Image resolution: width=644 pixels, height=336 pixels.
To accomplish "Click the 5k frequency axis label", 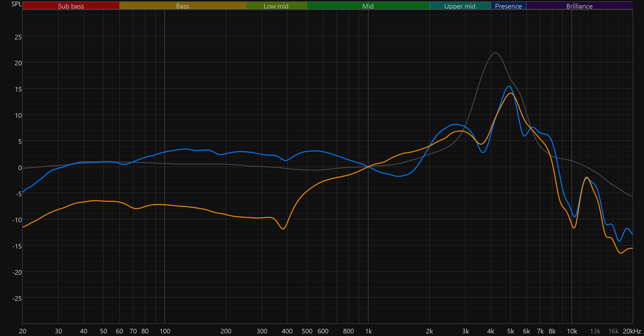I will point(511,331).
